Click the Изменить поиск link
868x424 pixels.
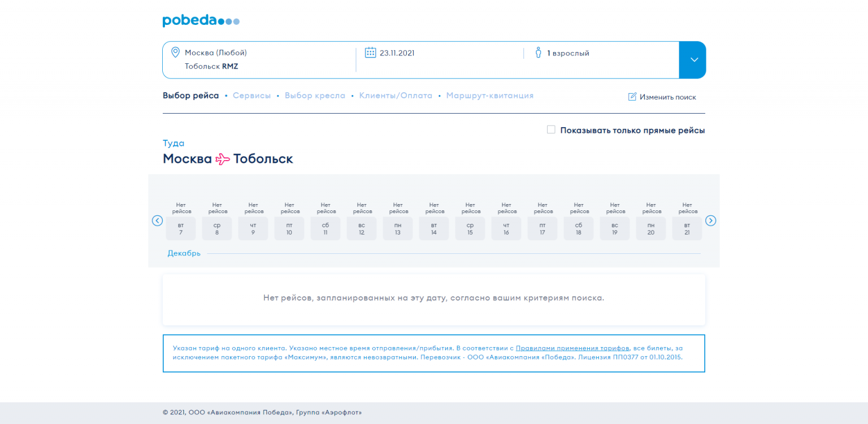click(x=668, y=97)
